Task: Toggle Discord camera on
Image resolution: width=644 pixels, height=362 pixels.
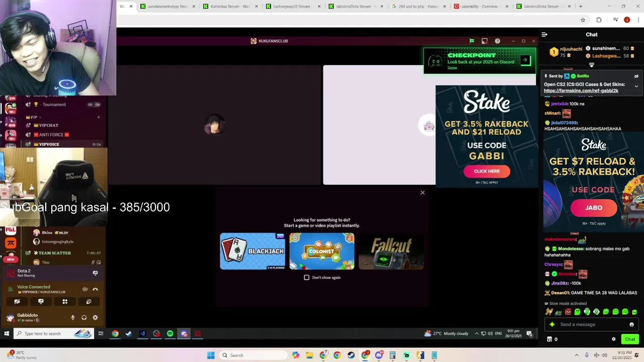Action: coord(17,302)
